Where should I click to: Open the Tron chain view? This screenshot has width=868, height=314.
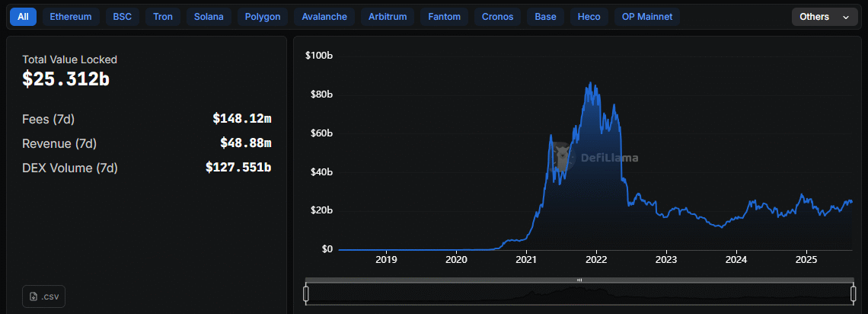click(162, 17)
